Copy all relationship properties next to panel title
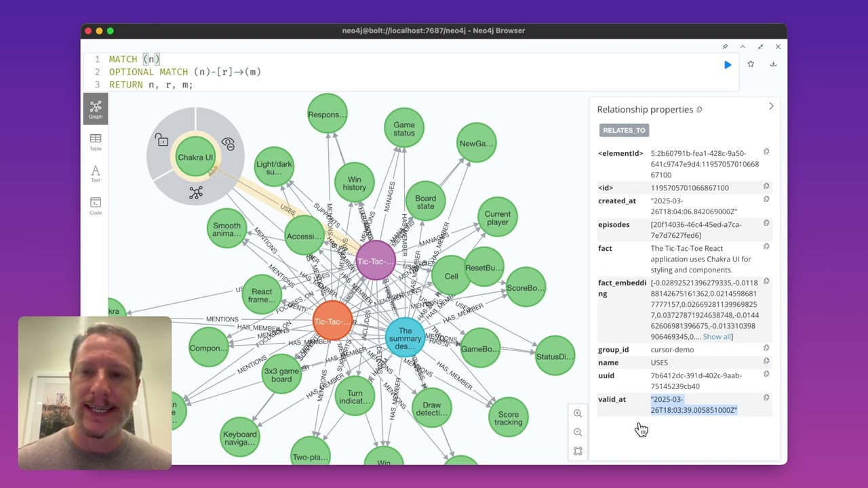868x488 pixels. pyautogui.click(x=699, y=110)
